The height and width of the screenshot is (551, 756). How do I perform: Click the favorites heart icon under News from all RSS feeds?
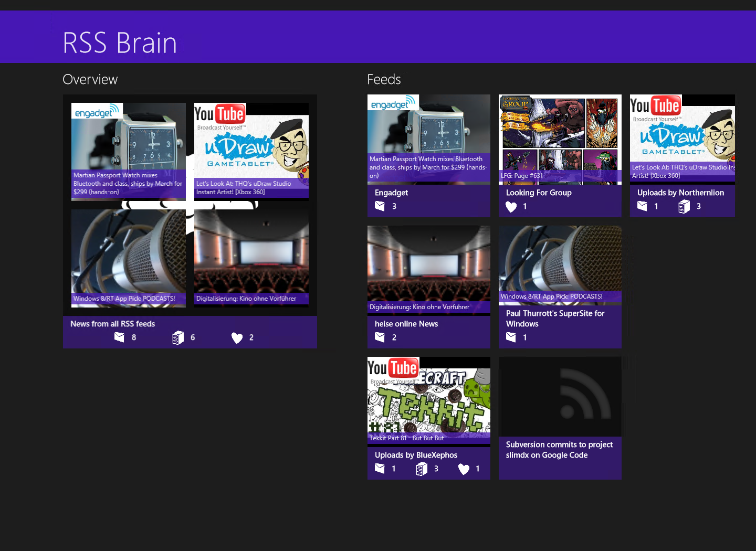click(237, 337)
